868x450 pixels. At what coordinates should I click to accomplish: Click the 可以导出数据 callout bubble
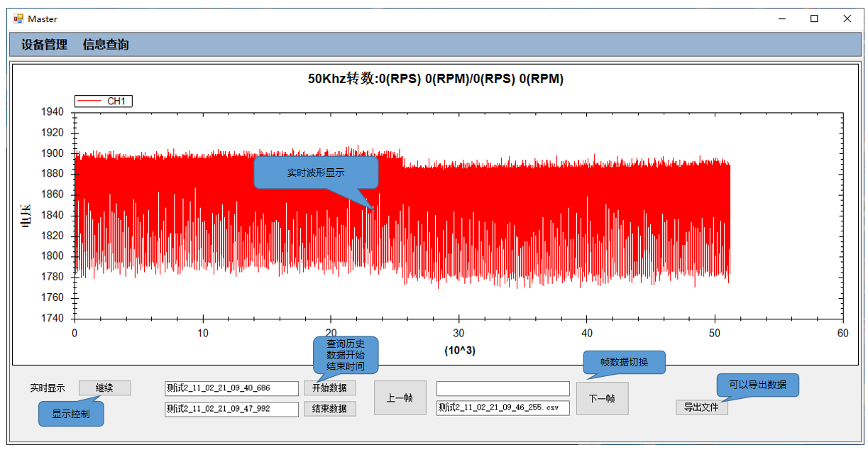[x=757, y=385]
